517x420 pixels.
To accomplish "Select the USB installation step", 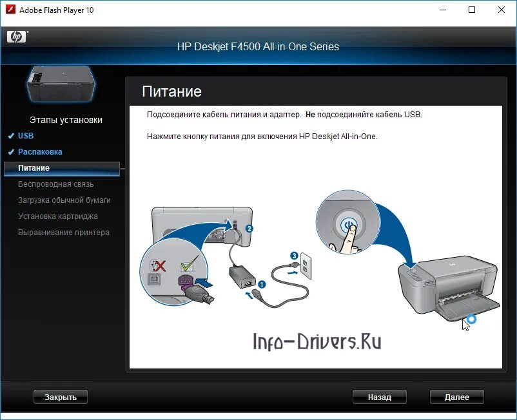I will (26, 136).
